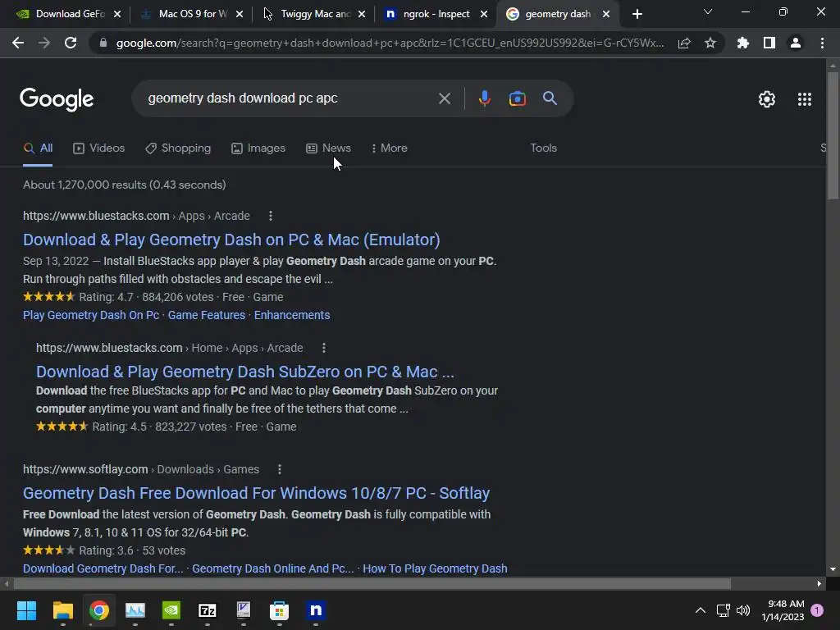
Task: Open Chrome three-dot menu
Action: click(822, 43)
